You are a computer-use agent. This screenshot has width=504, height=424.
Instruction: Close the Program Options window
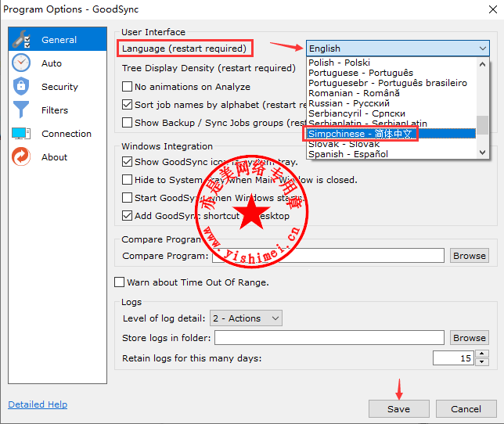[x=493, y=9]
